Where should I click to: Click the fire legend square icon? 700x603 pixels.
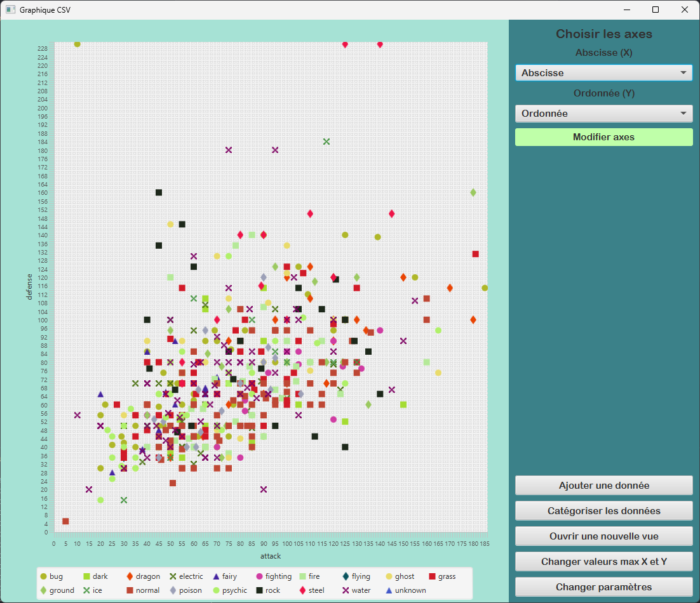point(303,576)
